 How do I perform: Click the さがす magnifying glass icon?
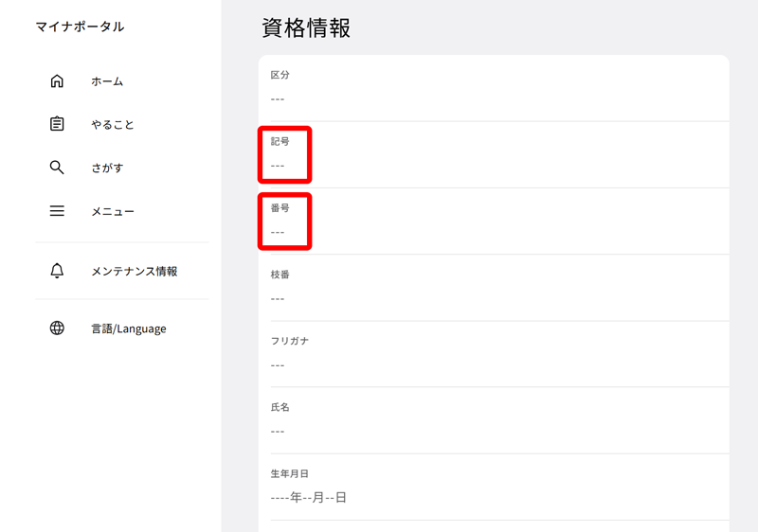click(57, 168)
